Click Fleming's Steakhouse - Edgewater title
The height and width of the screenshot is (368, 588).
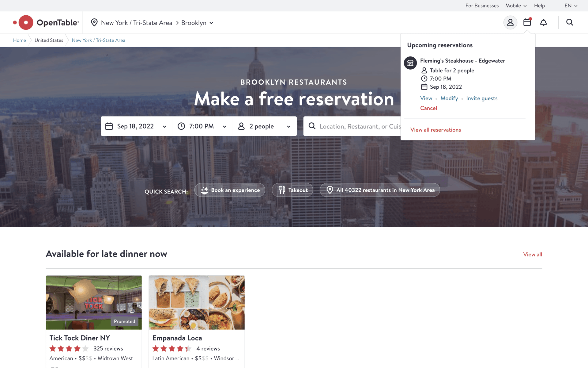[x=462, y=61]
